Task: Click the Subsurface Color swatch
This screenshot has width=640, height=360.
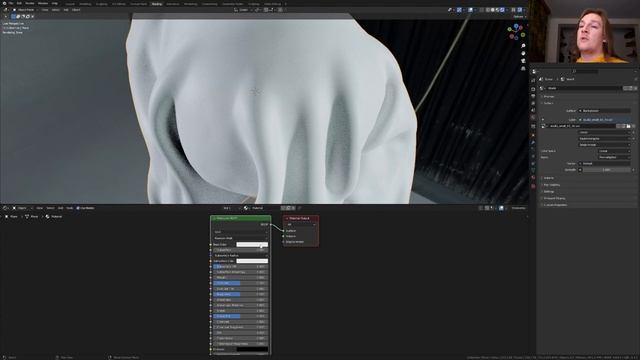Action: (x=252, y=261)
